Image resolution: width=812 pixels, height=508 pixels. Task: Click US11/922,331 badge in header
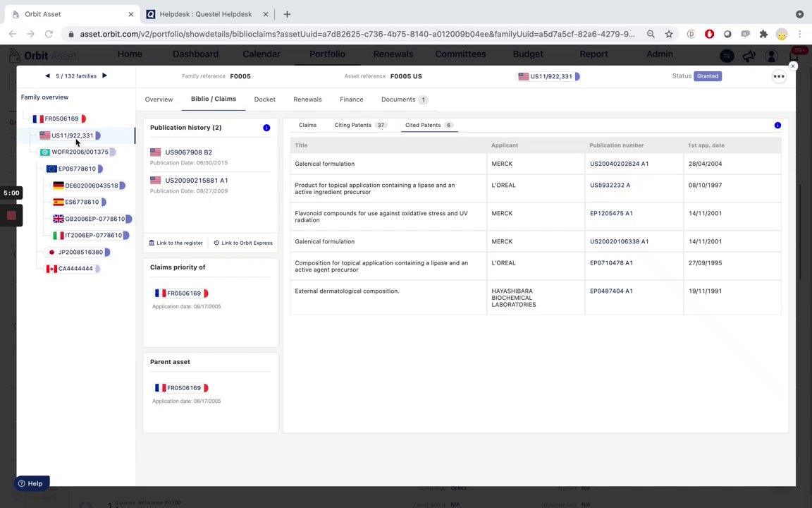(x=548, y=77)
